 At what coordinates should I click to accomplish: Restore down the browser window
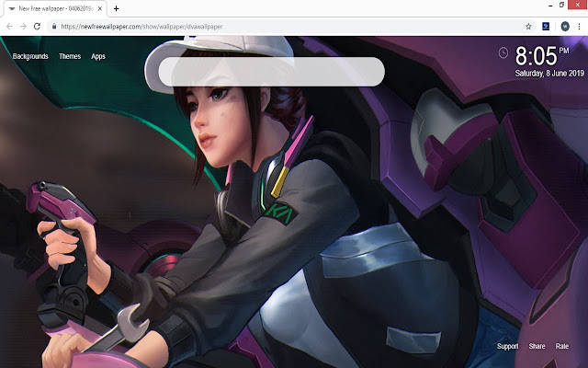pyautogui.click(x=561, y=5)
